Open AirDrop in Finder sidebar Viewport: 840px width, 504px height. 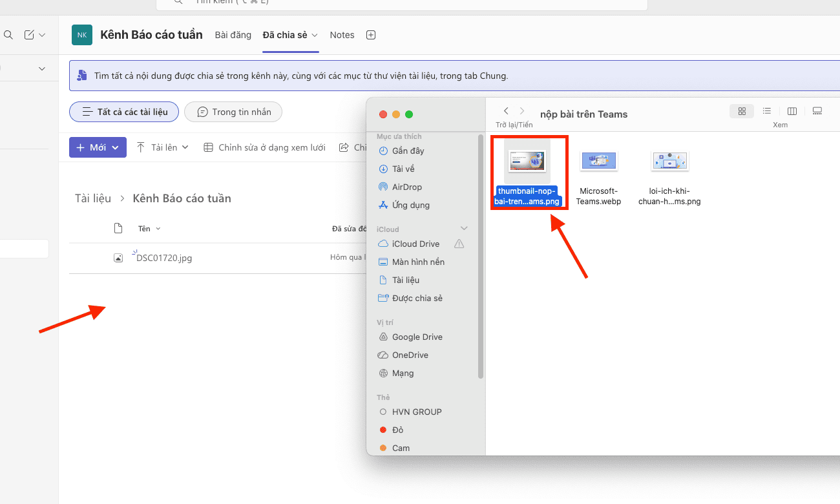tap(406, 187)
